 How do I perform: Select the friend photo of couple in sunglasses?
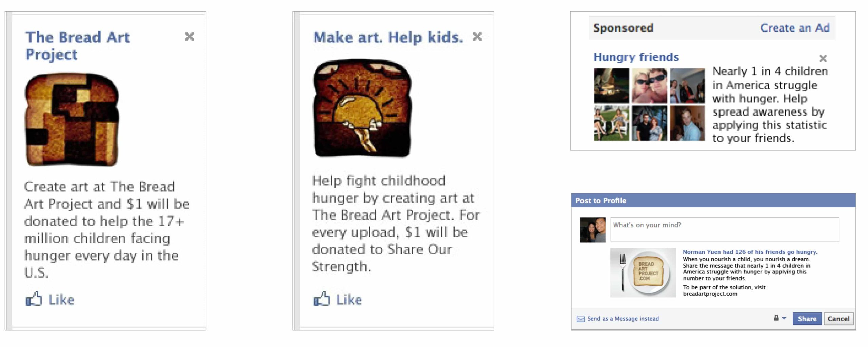tap(649, 86)
